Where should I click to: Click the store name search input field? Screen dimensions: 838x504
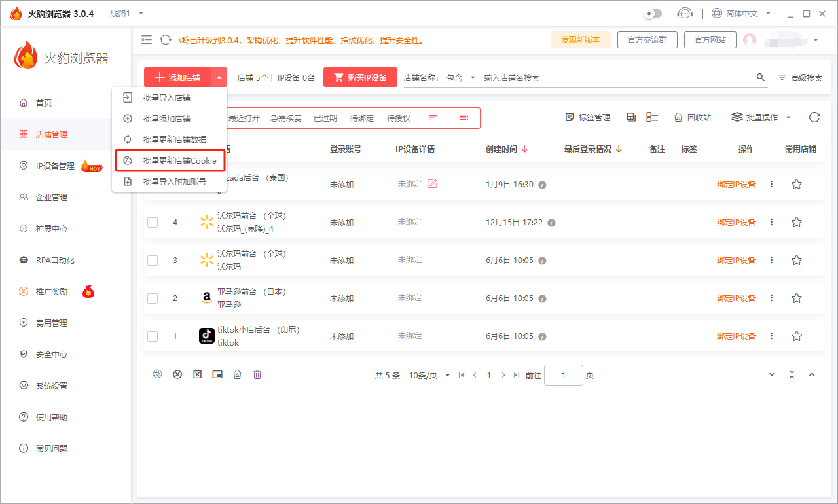click(x=615, y=77)
